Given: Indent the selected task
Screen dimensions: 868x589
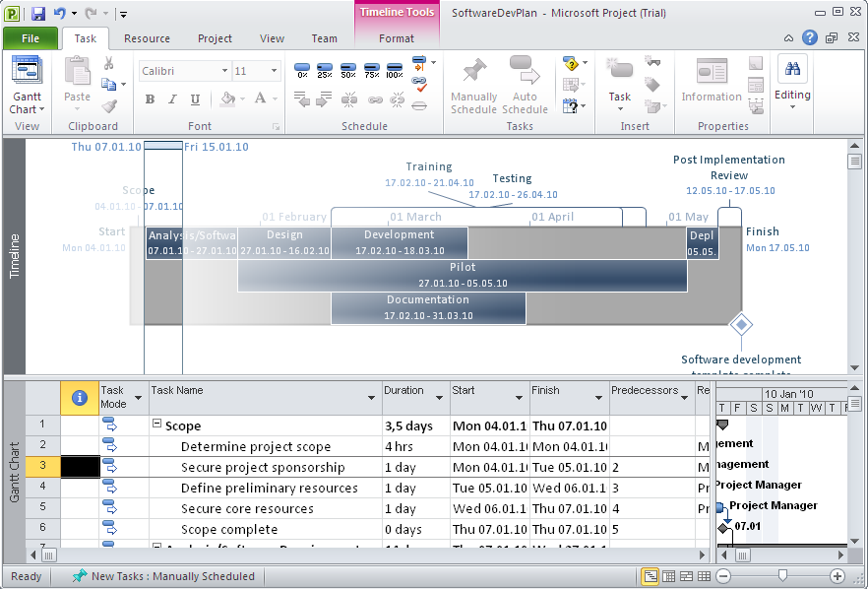Looking at the screenshot, I should point(325,99).
